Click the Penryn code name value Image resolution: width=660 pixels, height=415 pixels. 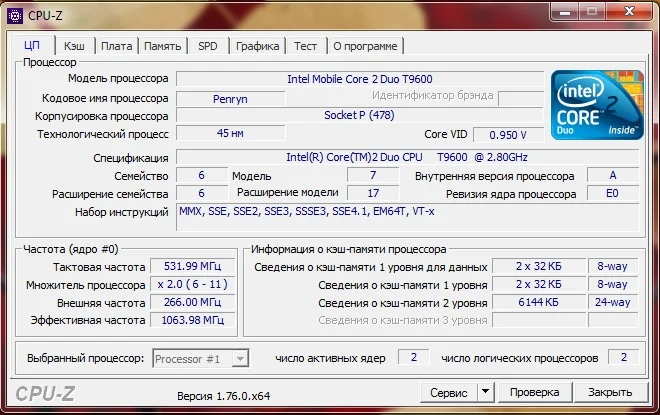[x=230, y=99]
